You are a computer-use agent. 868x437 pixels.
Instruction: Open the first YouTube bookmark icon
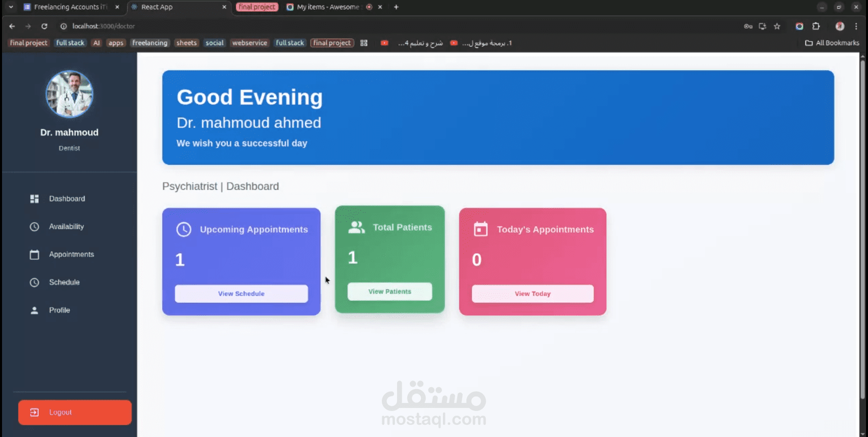[384, 43]
